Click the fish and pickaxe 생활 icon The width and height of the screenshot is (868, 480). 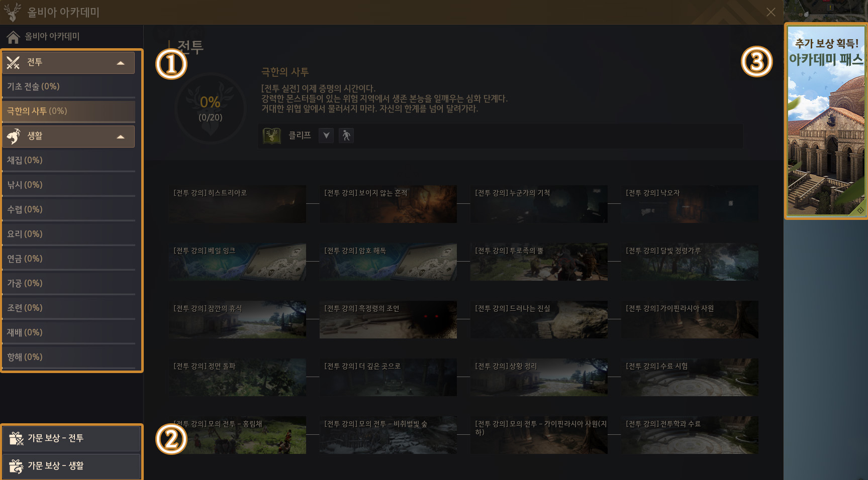tap(14, 136)
